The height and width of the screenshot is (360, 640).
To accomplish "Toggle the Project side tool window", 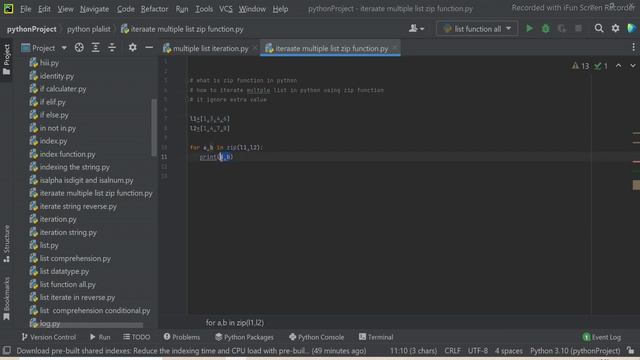I will tap(7, 60).
